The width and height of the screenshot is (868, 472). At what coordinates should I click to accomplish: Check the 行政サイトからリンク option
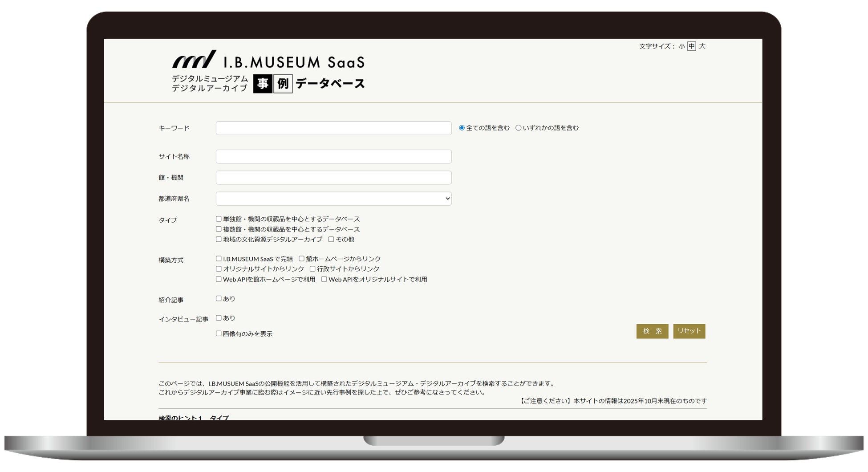point(312,269)
